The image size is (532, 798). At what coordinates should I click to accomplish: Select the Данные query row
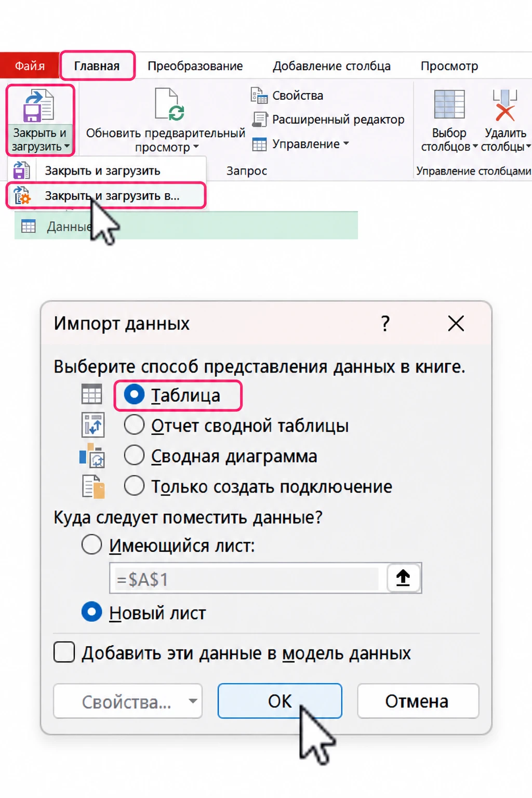pos(186,225)
